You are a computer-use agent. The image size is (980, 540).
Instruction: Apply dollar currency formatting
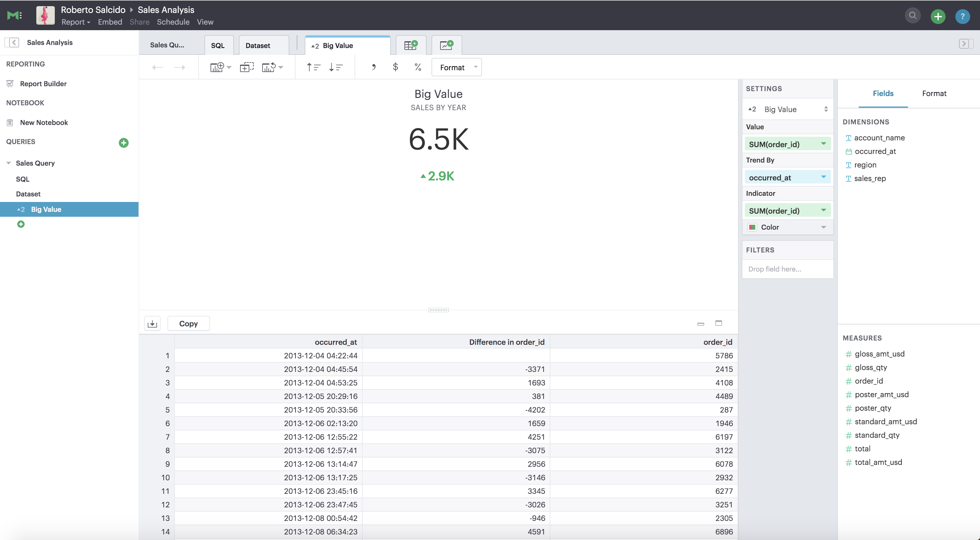(395, 67)
